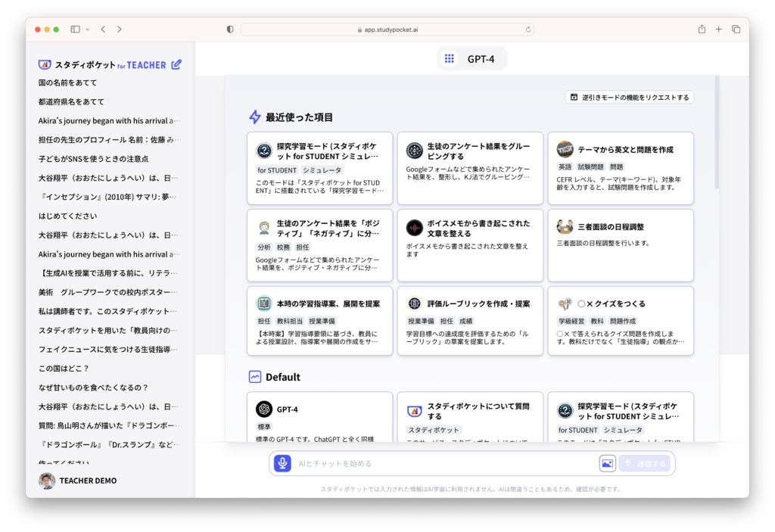Click the browser forward arrow

coord(119,30)
